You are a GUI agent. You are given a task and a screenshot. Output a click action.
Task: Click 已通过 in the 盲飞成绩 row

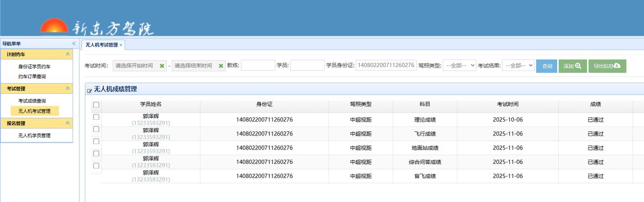coord(596,176)
